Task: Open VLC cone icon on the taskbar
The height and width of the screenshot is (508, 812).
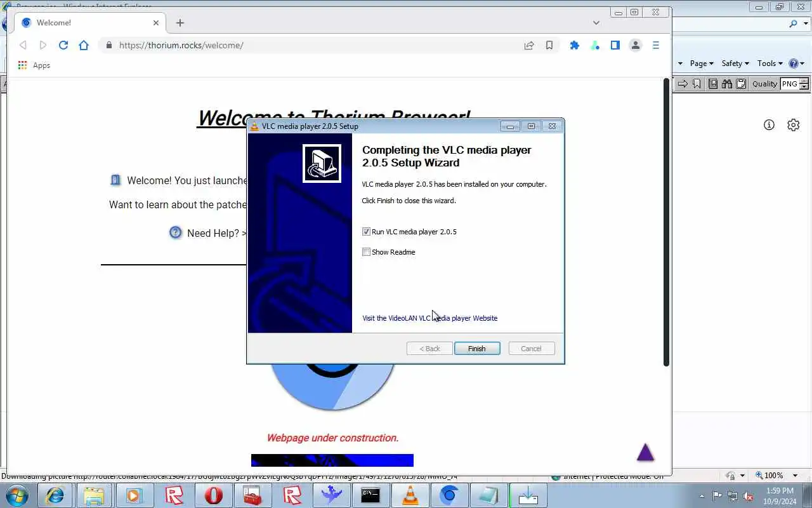Action: tap(410, 495)
